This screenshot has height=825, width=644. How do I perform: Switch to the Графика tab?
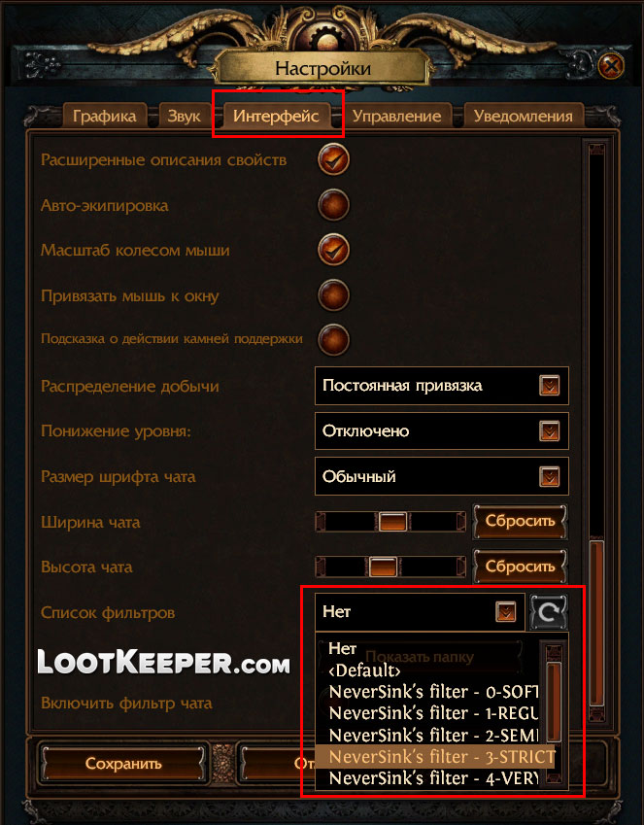[x=104, y=116]
